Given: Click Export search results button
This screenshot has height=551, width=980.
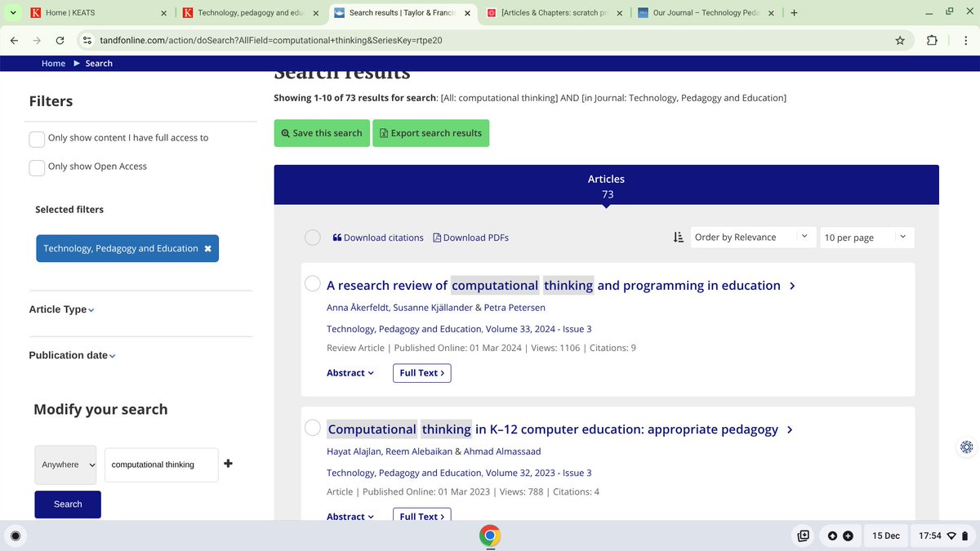Looking at the screenshot, I should click(430, 133).
